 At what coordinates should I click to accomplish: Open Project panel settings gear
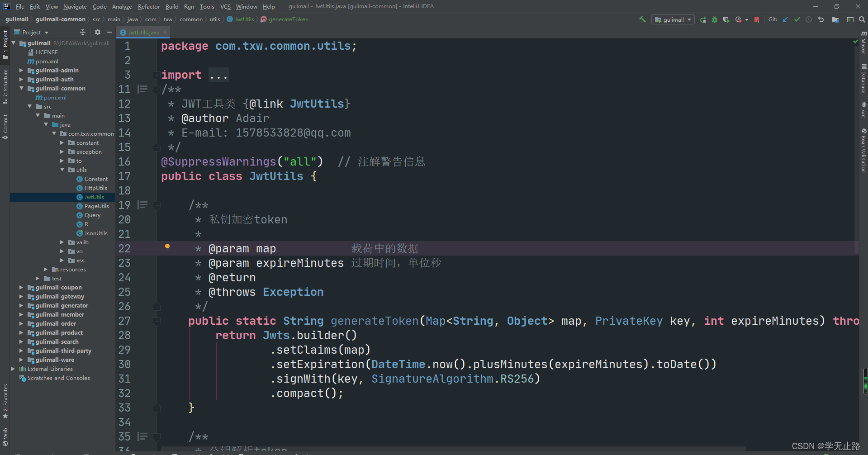click(x=98, y=32)
